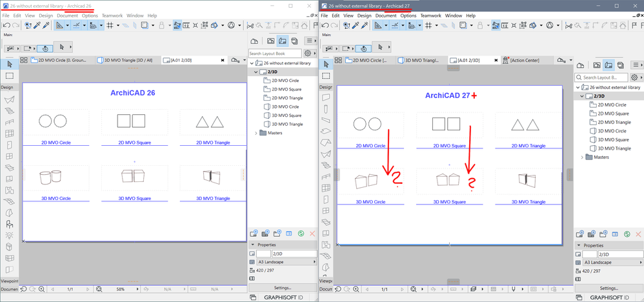The image size is (644, 302).
Task: Select 2D MVO Triangle in Archicad 27 navigator
Action: [x=610, y=123]
